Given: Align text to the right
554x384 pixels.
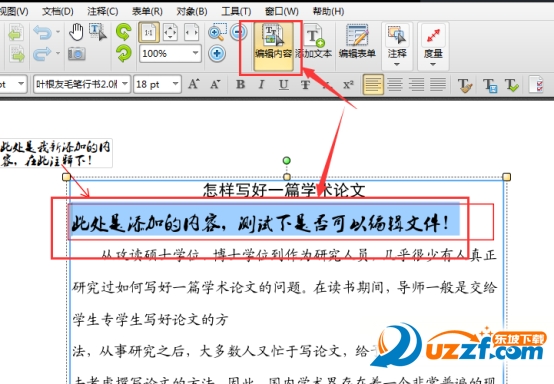Looking at the screenshot, I should tap(416, 85).
